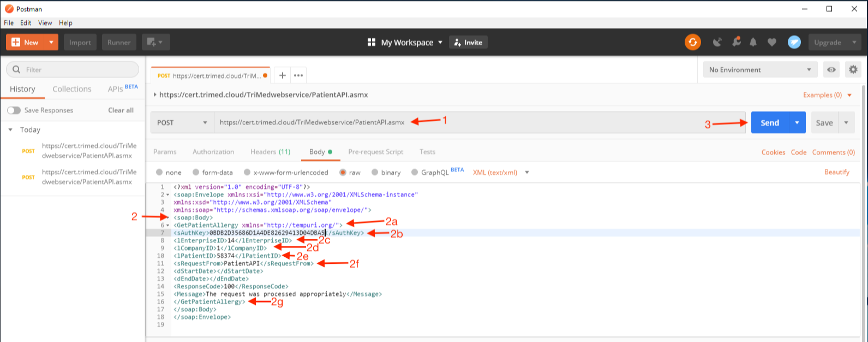Toggle the Save Responses switch

click(14, 110)
